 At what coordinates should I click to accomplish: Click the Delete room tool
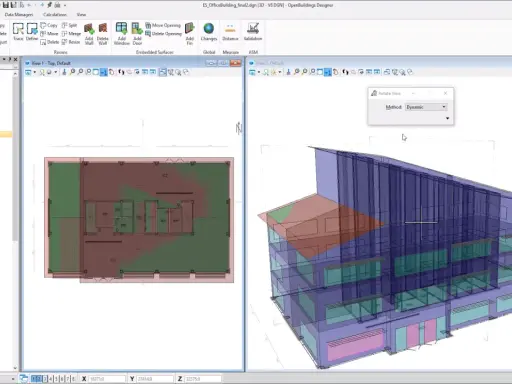(49, 42)
